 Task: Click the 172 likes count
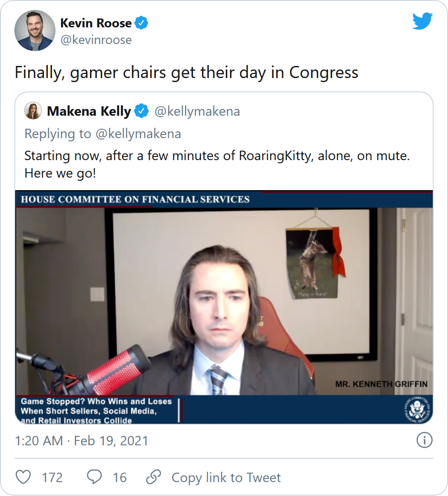click(x=52, y=477)
